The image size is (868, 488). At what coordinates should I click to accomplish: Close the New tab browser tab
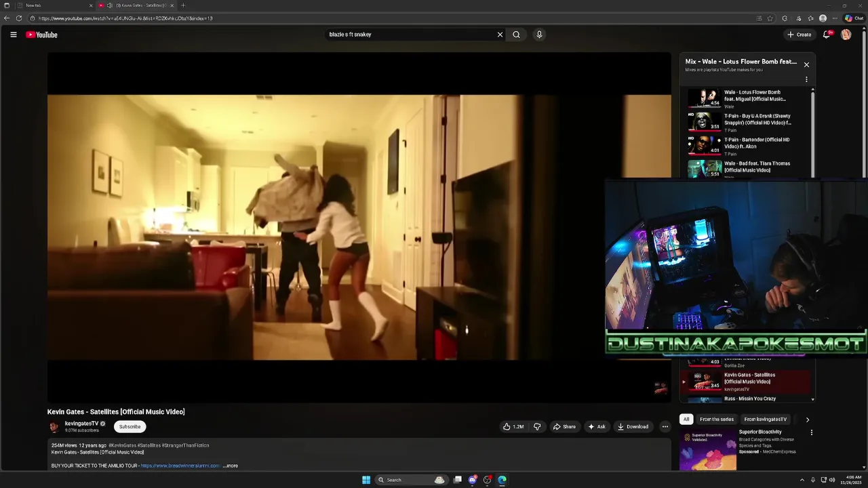tap(91, 5)
